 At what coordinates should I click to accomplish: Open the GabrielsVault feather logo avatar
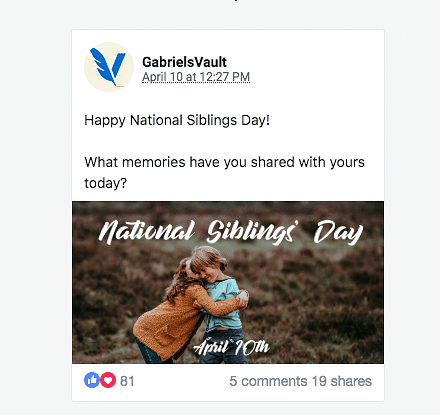(109, 67)
